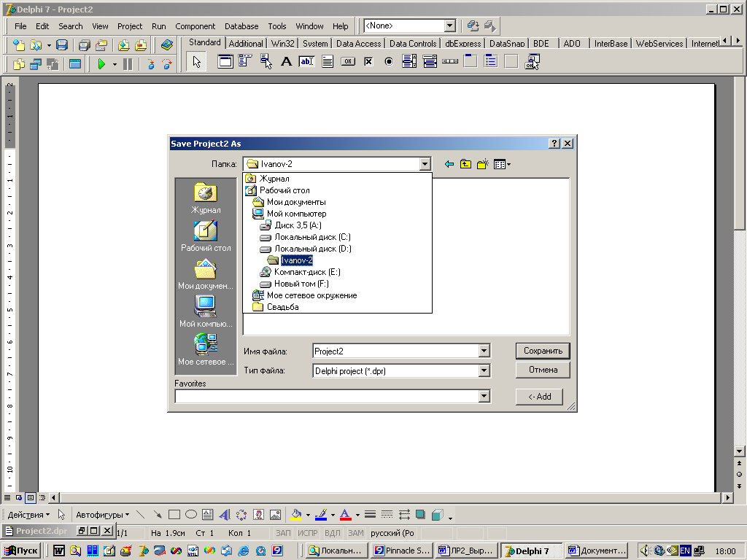The image size is (747, 560).
Task: Expand the Действия menu
Action: point(28,515)
